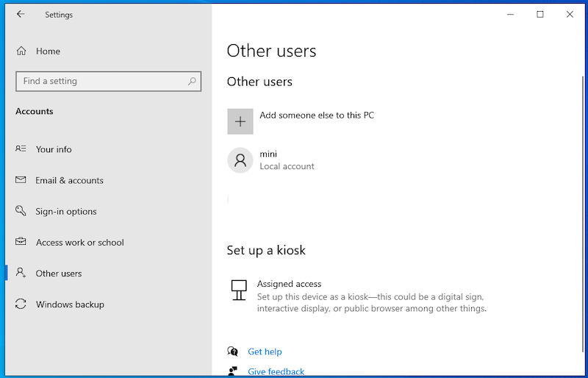Click the Sign-in options key icon
Viewport: 588px width, 378px height.
point(21,211)
